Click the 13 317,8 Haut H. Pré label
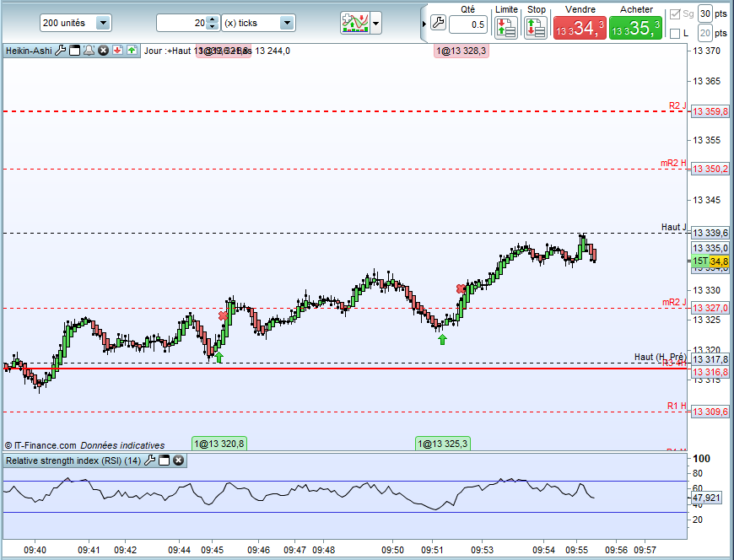The width and height of the screenshot is (734, 560). pyautogui.click(x=710, y=359)
